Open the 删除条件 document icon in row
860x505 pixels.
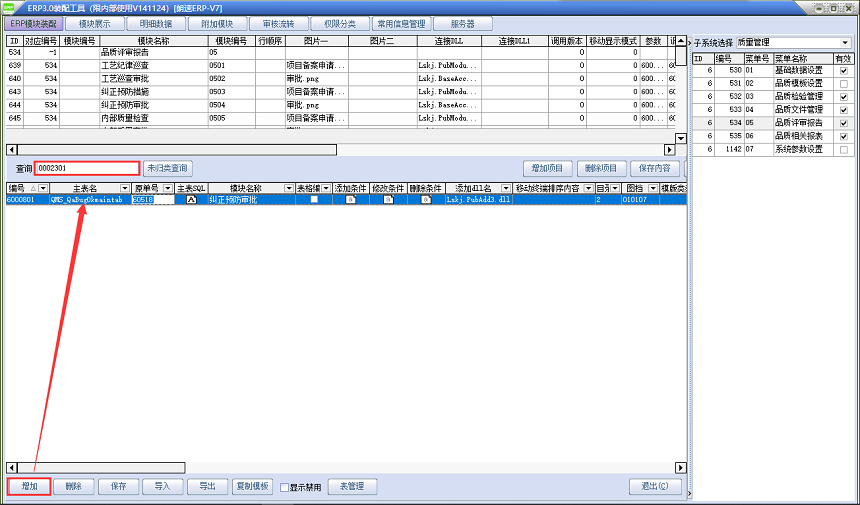tap(426, 200)
